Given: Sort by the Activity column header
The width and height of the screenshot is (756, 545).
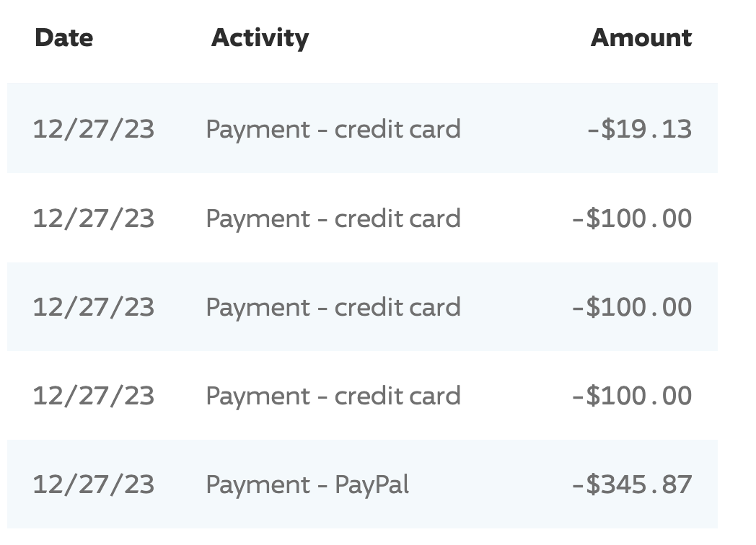Looking at the screenshot, I should 260,38.
